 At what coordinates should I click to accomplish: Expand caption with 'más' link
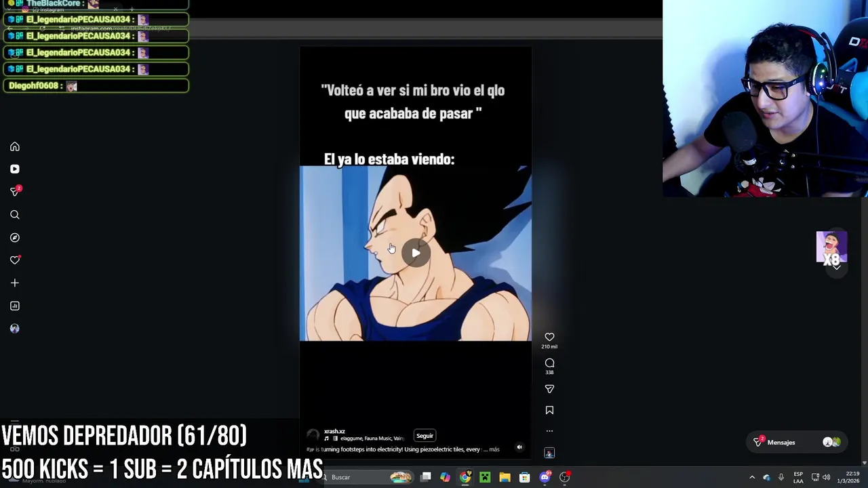494,449
